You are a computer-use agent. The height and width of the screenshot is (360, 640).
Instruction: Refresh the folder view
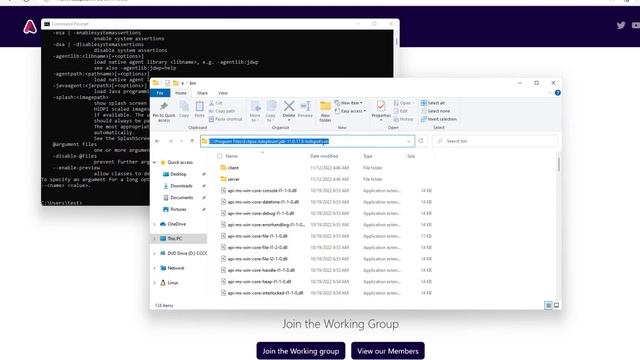click(x=421, y=141)
